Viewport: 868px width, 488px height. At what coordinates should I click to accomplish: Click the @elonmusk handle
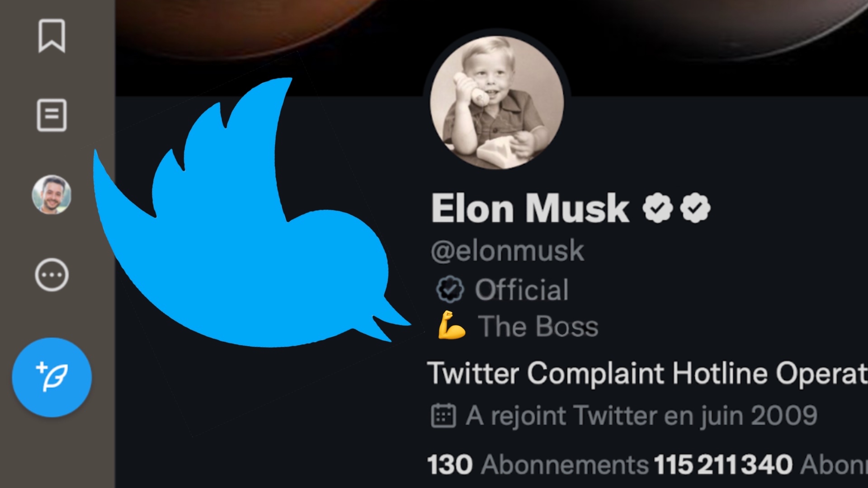[507, 250]
